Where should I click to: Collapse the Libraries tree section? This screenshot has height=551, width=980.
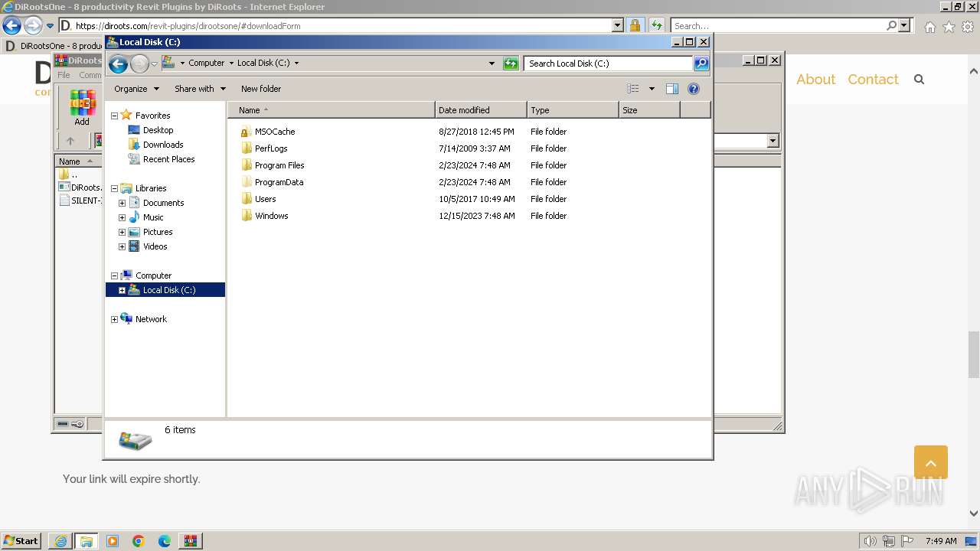coord(114,188)
